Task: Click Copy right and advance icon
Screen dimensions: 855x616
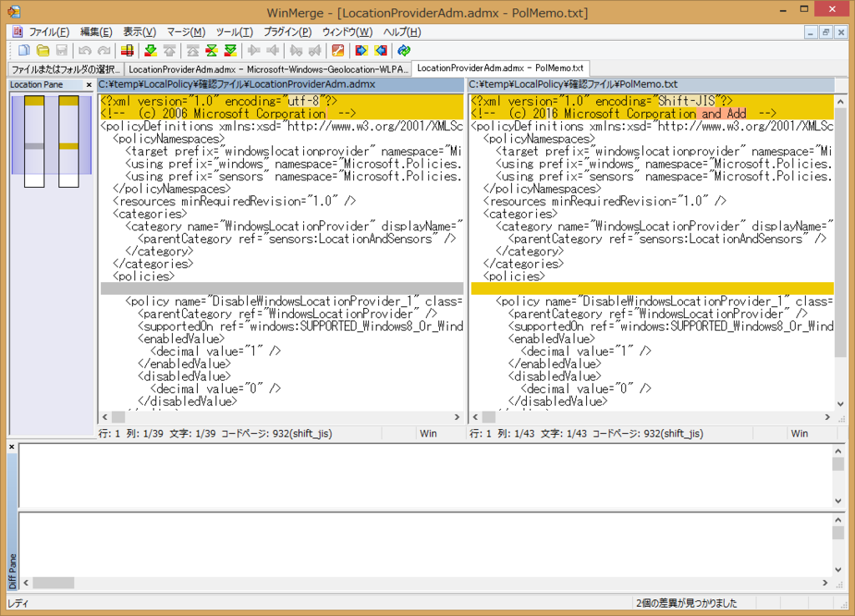Action: point(296,51)
